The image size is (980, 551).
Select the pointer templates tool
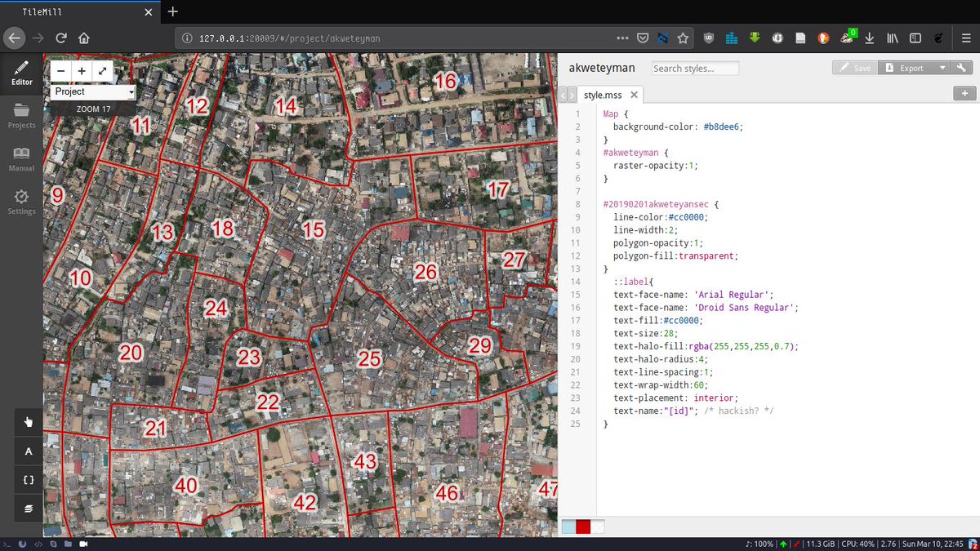tap(29, 421)
